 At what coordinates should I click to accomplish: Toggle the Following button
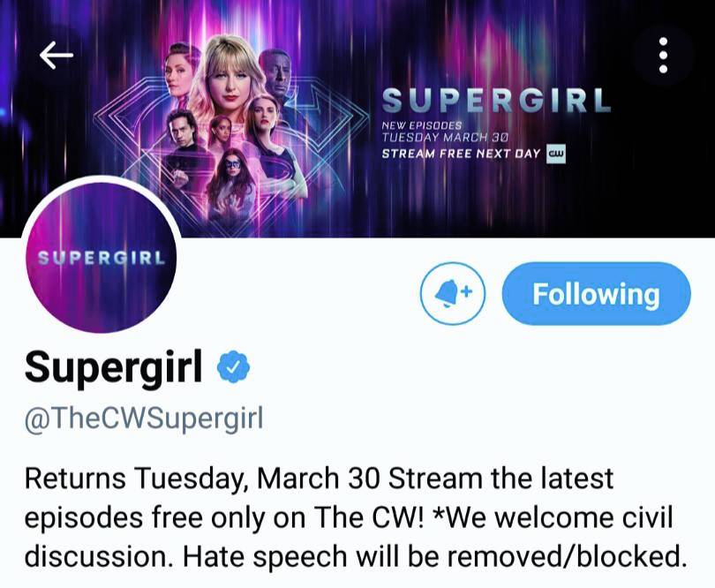(596, 293)
